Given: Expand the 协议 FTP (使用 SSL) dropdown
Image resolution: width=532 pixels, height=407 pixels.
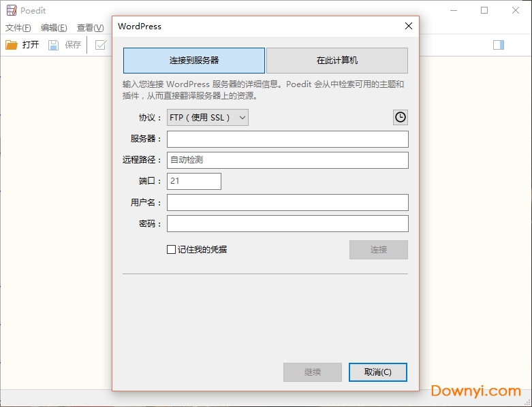Looking at the screenshot, I should pyautogui.click(x=208, y=117).
